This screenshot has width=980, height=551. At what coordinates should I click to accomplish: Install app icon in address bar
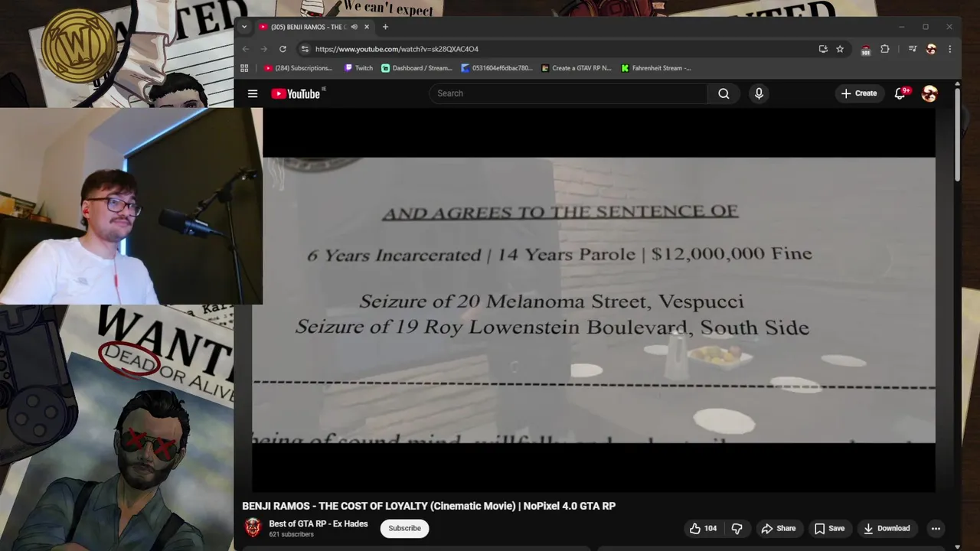[823, 49]
